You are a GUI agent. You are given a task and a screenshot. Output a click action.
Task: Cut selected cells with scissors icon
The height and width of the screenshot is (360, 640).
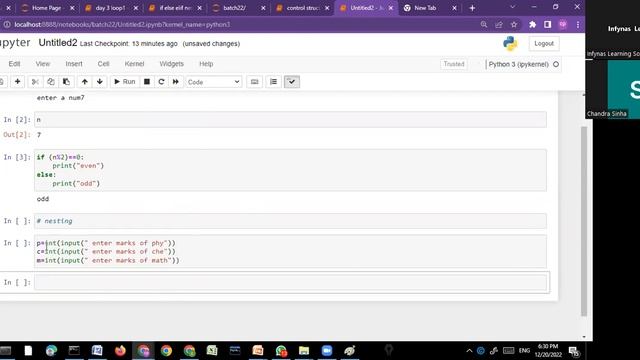pyautogui.click(x=36, y=82)
